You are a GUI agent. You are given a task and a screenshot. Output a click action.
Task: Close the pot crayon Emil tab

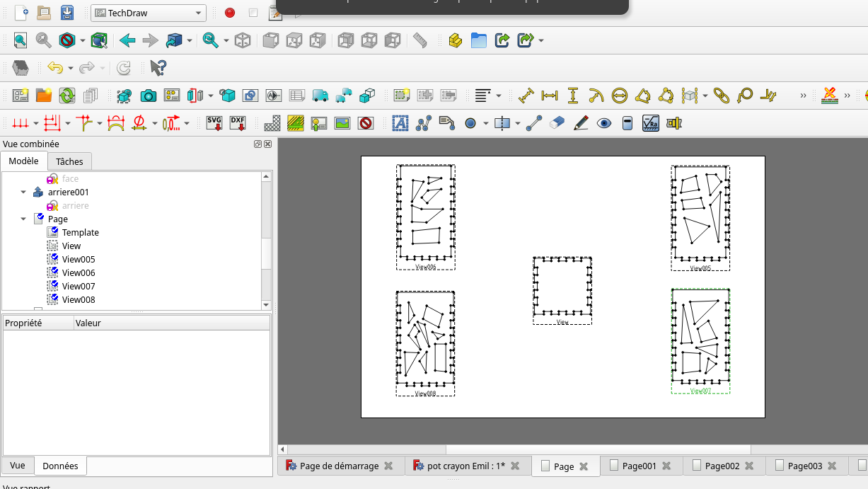point(515,466)
